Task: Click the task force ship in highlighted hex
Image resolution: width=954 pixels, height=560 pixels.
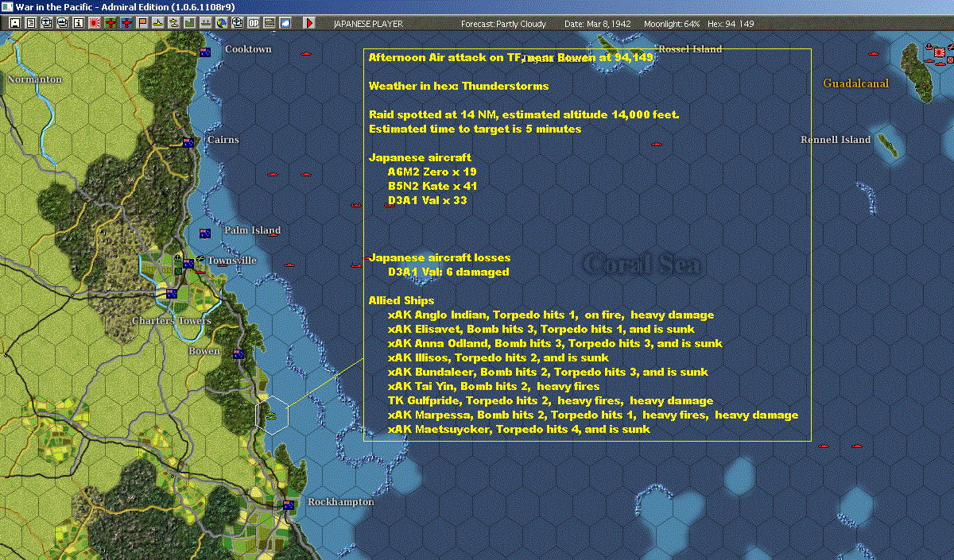Action: coord(271,415)
